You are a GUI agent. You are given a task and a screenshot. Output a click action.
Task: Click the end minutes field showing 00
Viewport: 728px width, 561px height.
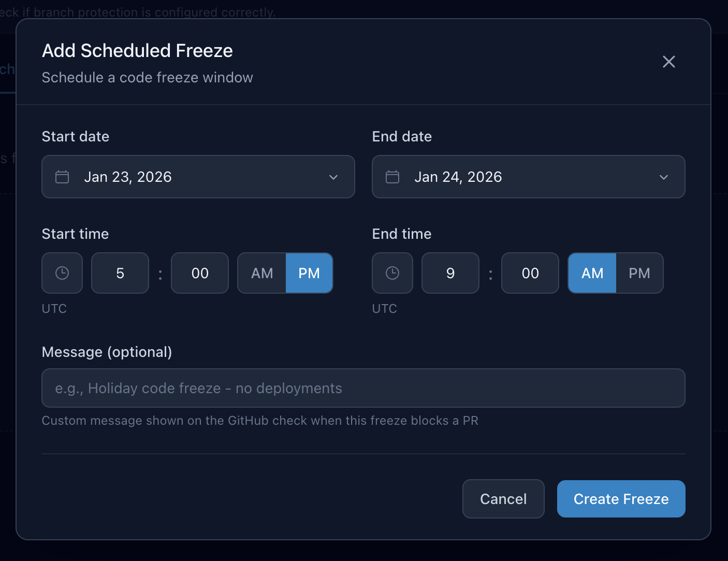pyautogui.click(x=530, y=273)
